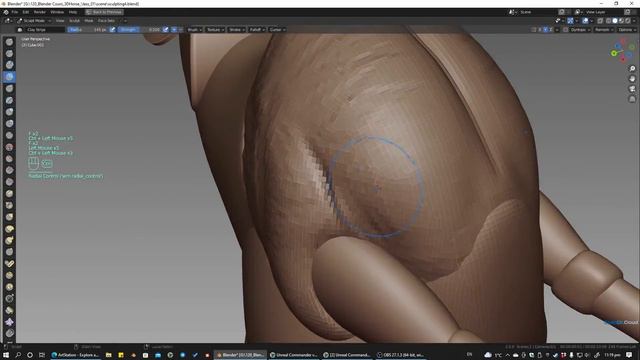Click the 3D navigation axis gizmo
Viewport: 640px width, 360px height.
pyautogui.click(x=622, y=50)
